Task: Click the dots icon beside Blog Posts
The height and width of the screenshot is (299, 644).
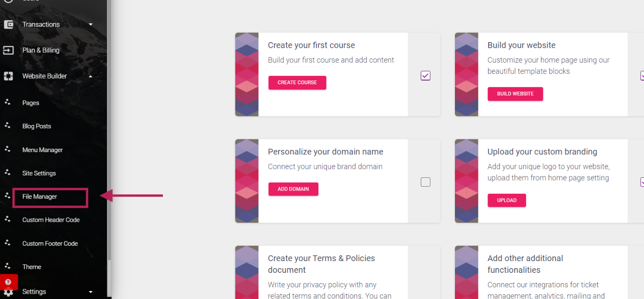Action: click(7, 125)
